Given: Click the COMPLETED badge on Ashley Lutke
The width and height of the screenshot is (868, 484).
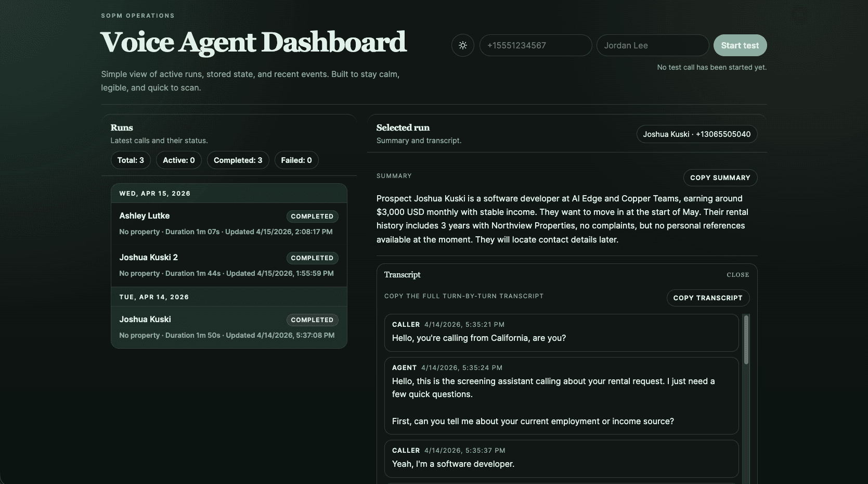Looking at the screenshot, I should pos(312,216).
